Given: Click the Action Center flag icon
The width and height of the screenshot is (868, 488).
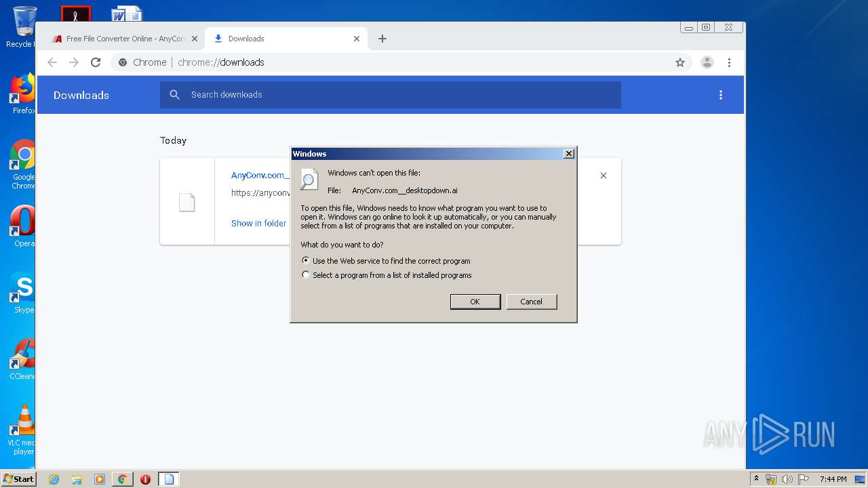Looking at the screenshot, I should [x=803, y=479].
